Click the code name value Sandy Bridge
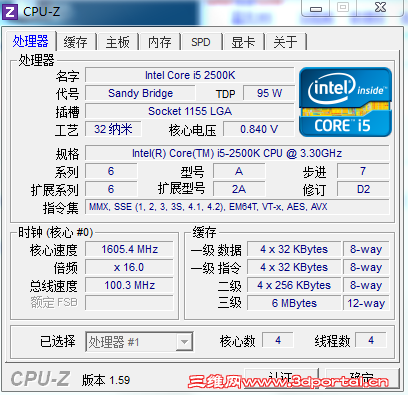This screenshot has width=408, height=395. point(140,93)
